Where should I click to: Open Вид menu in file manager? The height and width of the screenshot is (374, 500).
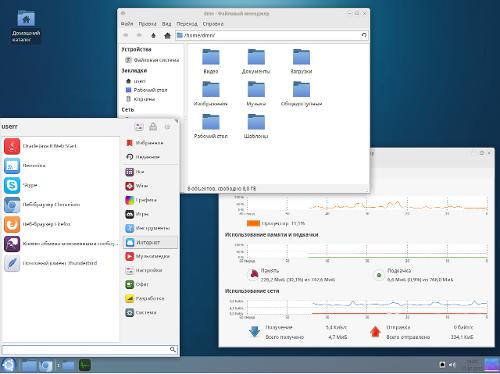point(166,24)
